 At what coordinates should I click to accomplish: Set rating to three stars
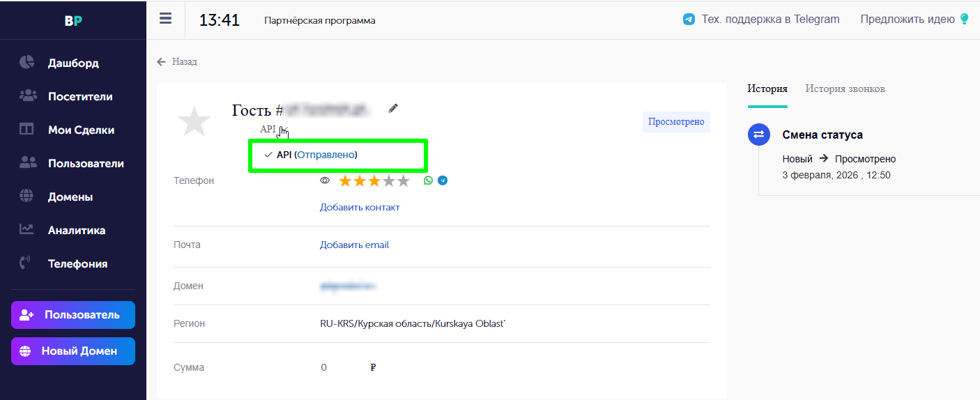tap(374, 181)
